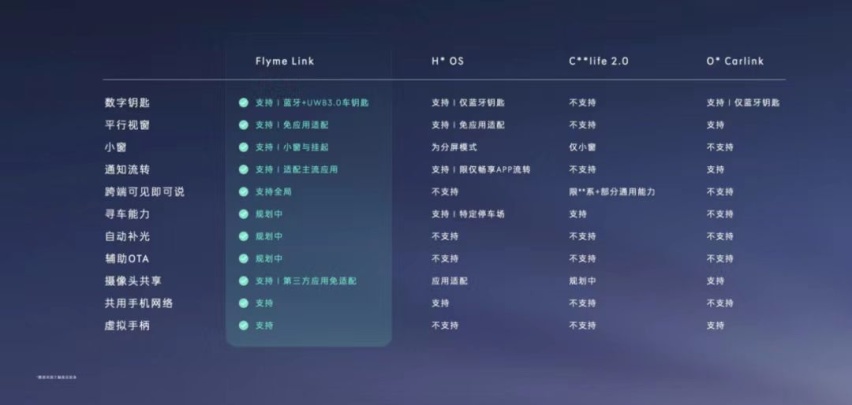Image resolution: width=852 pixels, height=405 pixels.
Task: Click the checkmark beside 第三方应用免适配
Action: click(x=243, y=281)
